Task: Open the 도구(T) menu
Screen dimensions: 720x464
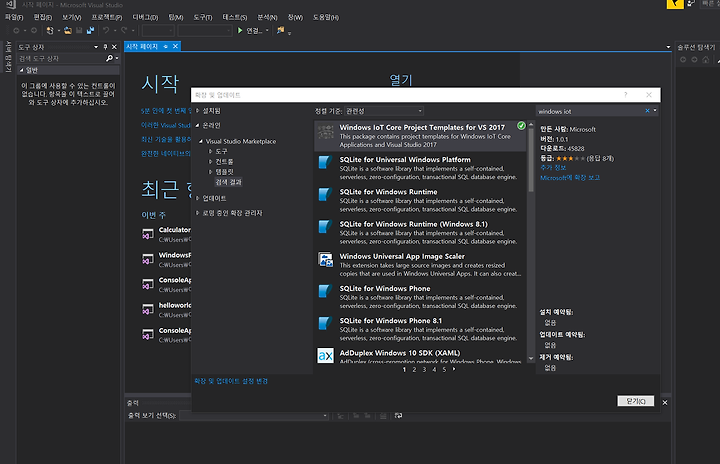Action: (x=203, y=17)
